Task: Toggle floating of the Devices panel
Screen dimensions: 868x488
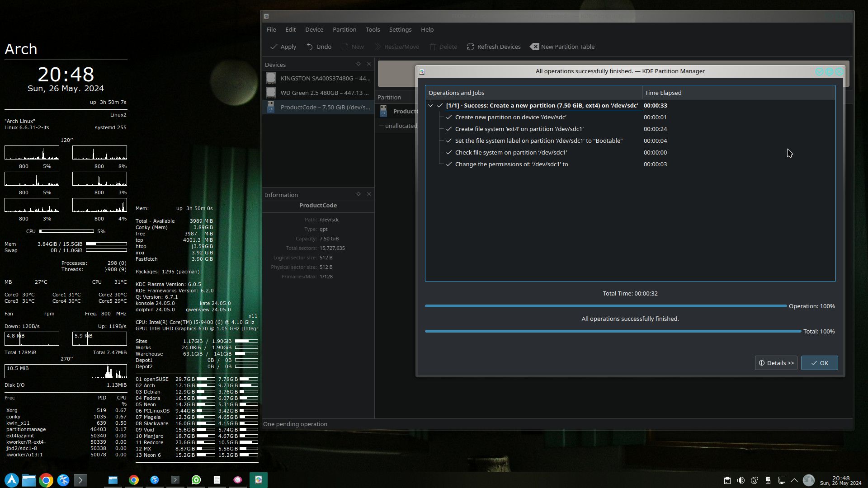Action: pyautogui.click(x=359, y=64)
